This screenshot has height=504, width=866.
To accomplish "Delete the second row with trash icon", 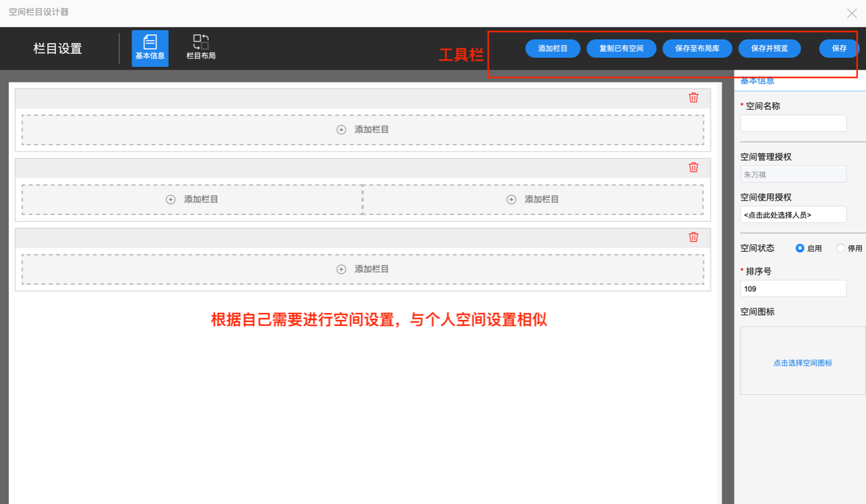I will (693, 167).
